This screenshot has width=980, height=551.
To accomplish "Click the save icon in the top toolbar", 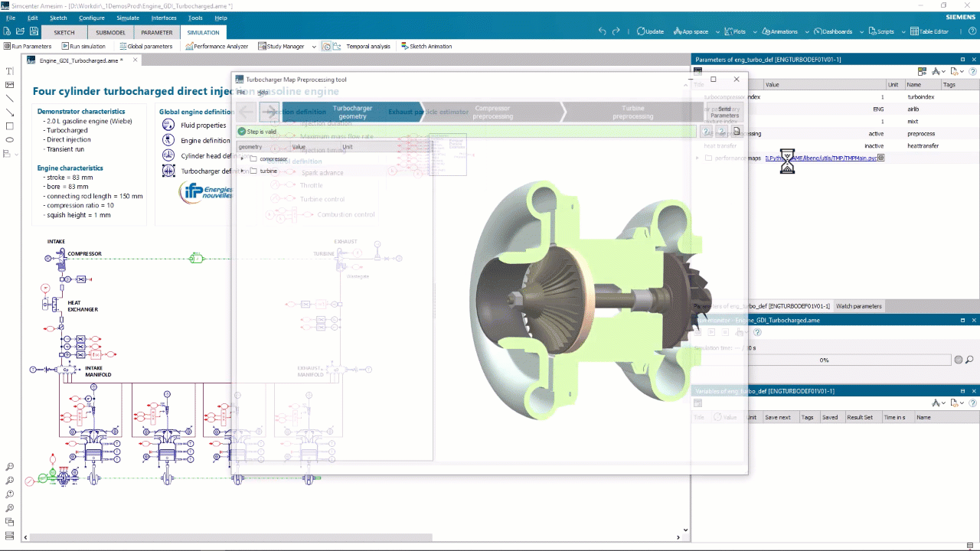I will (34, 31).
